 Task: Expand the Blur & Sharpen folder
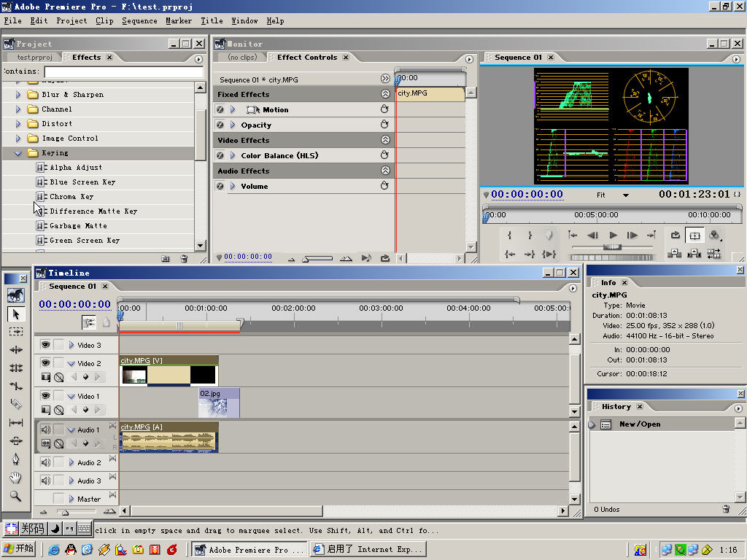tap(18, 94)
